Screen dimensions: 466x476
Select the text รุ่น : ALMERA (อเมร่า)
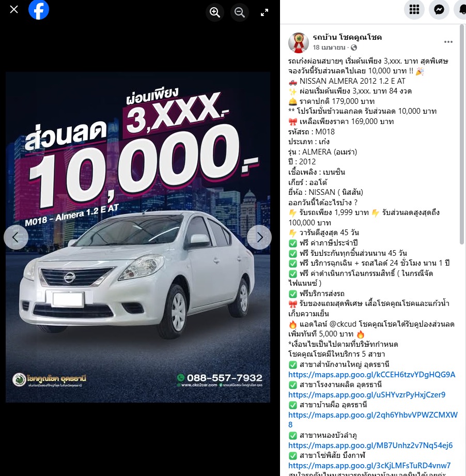322,152
